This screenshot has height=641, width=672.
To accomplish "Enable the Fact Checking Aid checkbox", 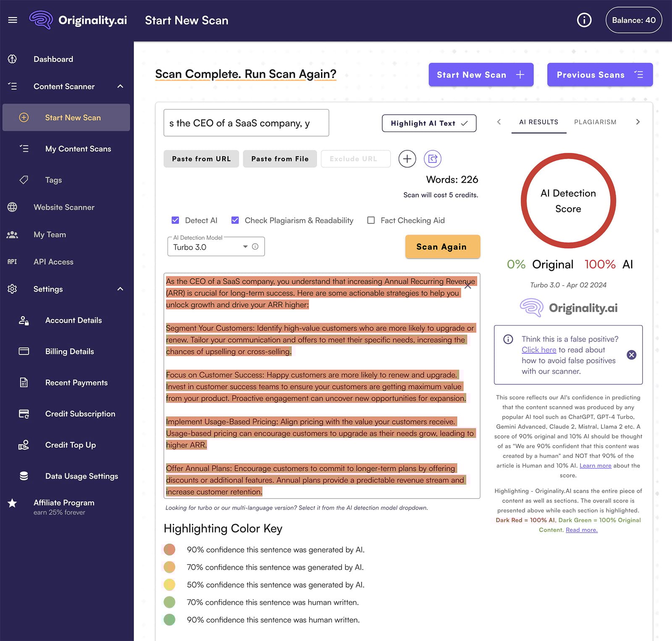I will tap(371, 220).
